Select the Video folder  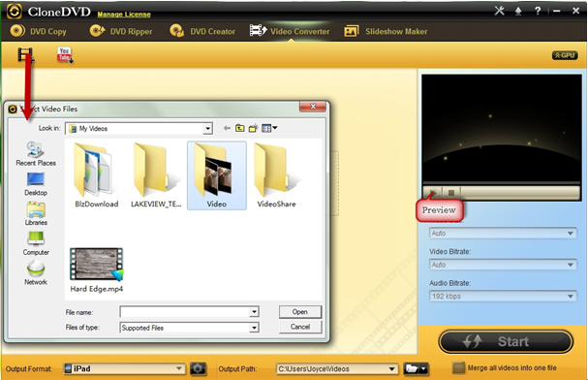[217, 175]
